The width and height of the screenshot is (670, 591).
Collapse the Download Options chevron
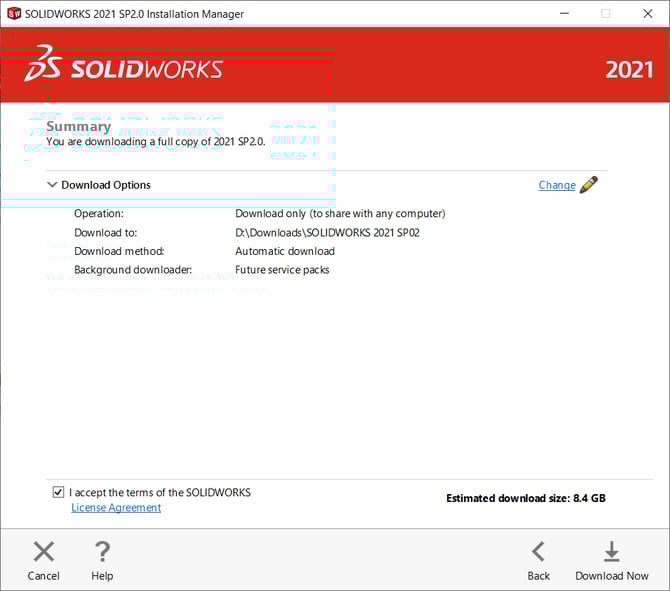click(52, 185)
